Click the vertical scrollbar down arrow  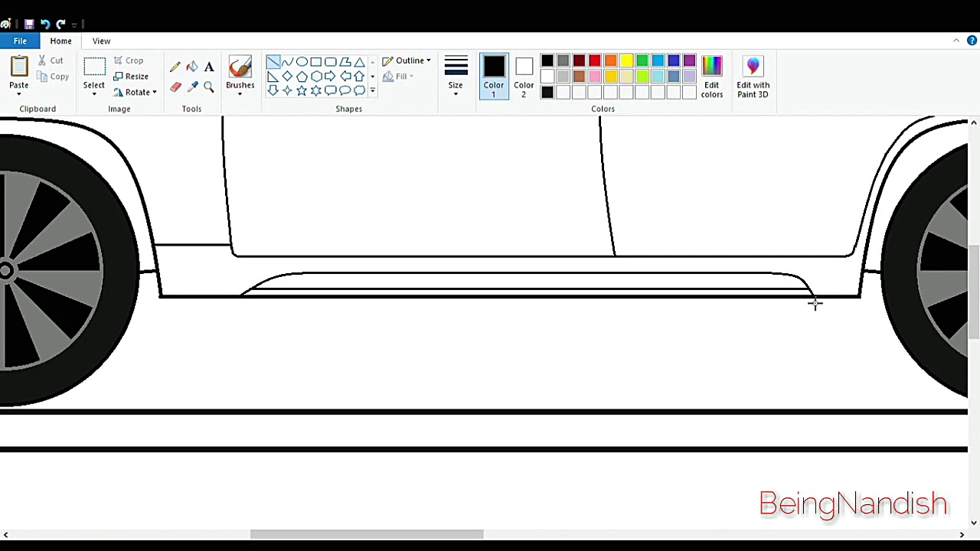coord(974,523)
